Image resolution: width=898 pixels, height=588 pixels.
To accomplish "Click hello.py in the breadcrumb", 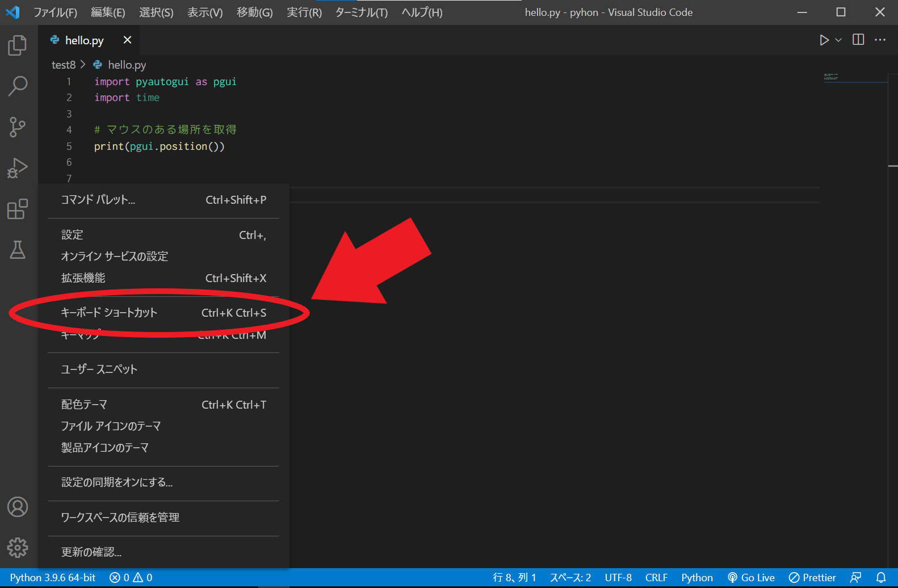I will pyautogui.click(x=127, y=65).
